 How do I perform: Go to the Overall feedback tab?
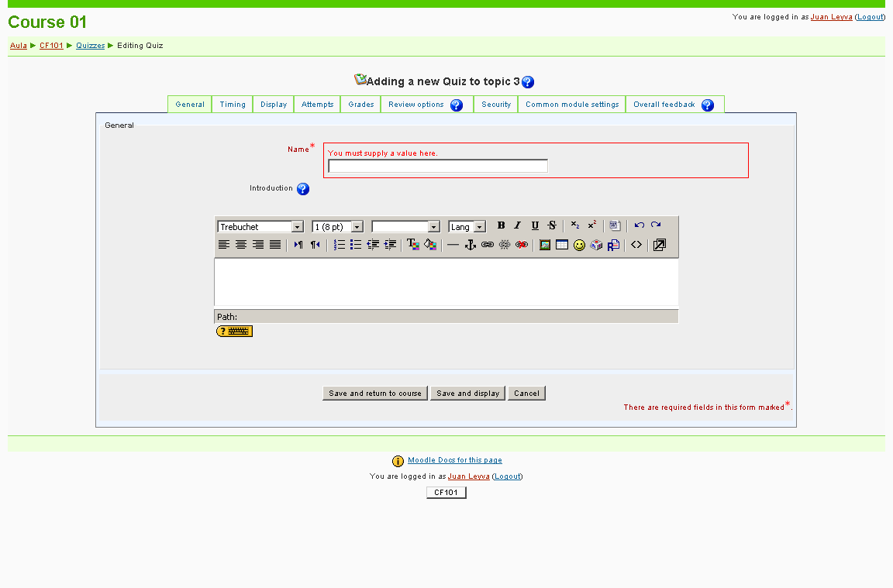click(x=664, y=105)
